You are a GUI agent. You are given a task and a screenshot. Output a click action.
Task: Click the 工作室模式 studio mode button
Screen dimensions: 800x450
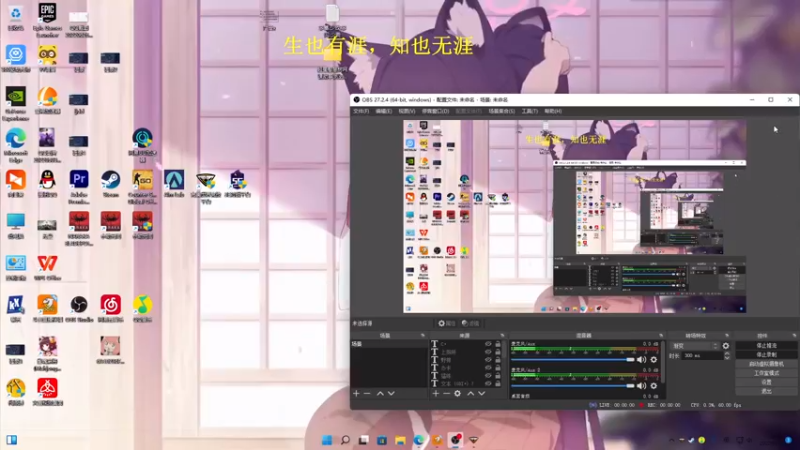pos(766,373)
